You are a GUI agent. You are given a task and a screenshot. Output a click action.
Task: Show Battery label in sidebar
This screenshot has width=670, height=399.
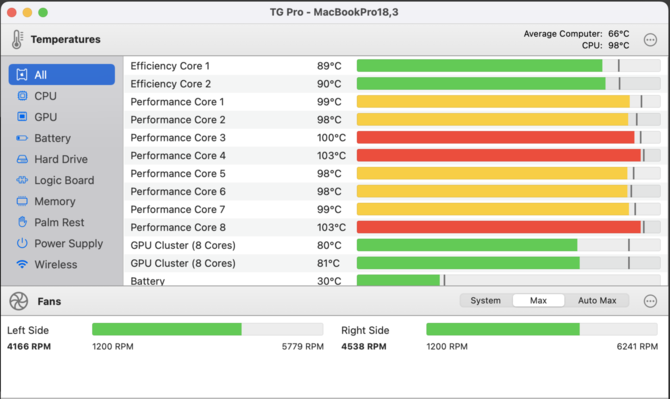click(53, 138)
